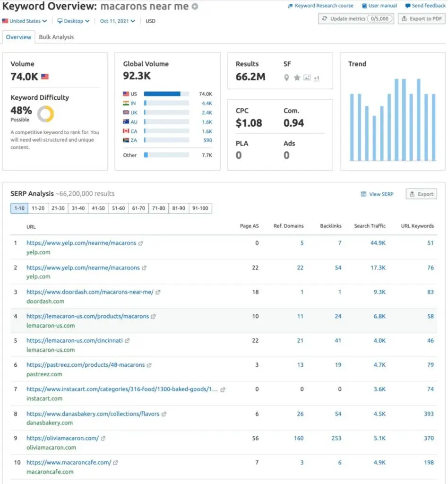Open doordash macarons-near-me URL external link icon
The height and width of the screenshot is (484, 448).
pyautogui.click(x=158, y=292)
